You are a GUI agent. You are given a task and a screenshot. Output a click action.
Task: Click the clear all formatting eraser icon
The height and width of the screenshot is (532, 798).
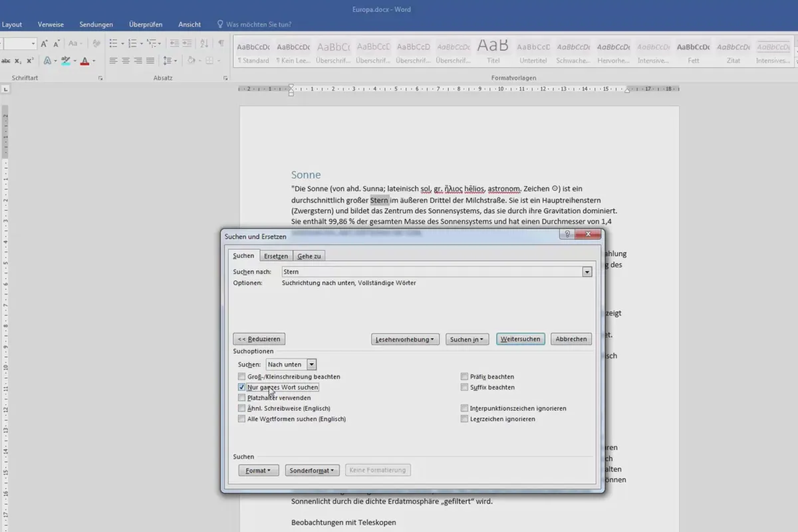click(96, 43)
